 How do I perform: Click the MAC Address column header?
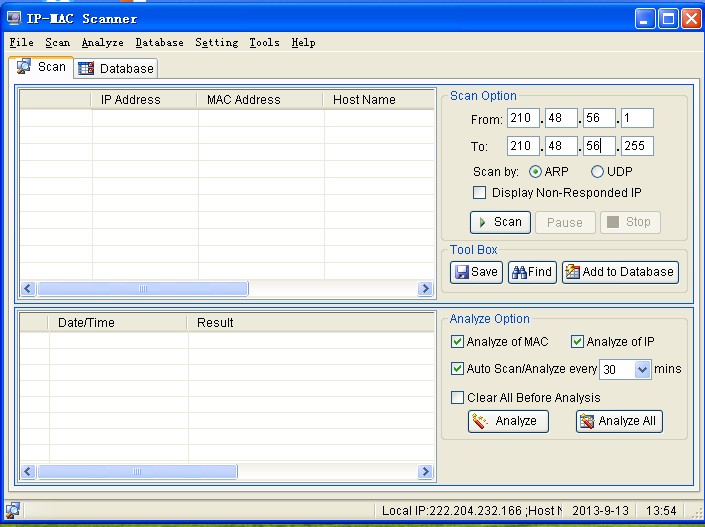(260, 99)
